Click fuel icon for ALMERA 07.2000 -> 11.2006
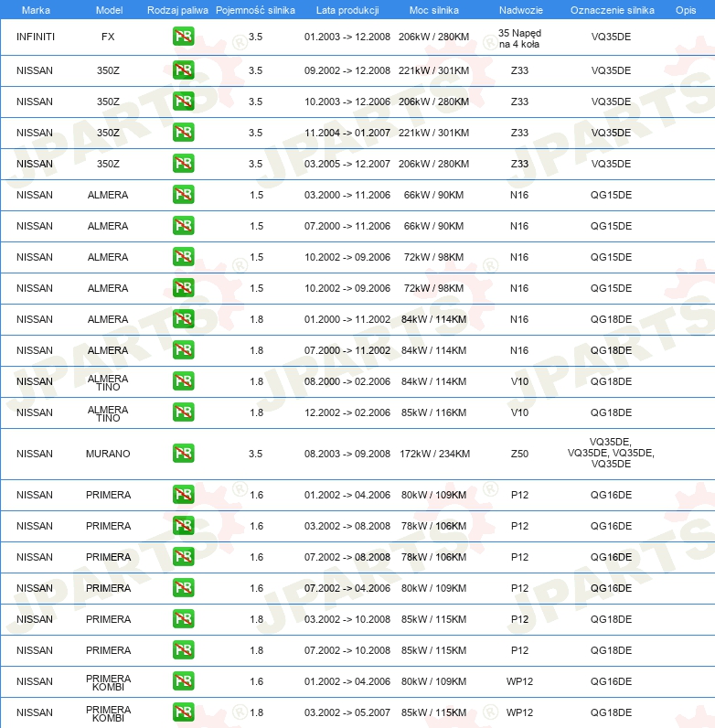The image size is (715, 728). 184,226
